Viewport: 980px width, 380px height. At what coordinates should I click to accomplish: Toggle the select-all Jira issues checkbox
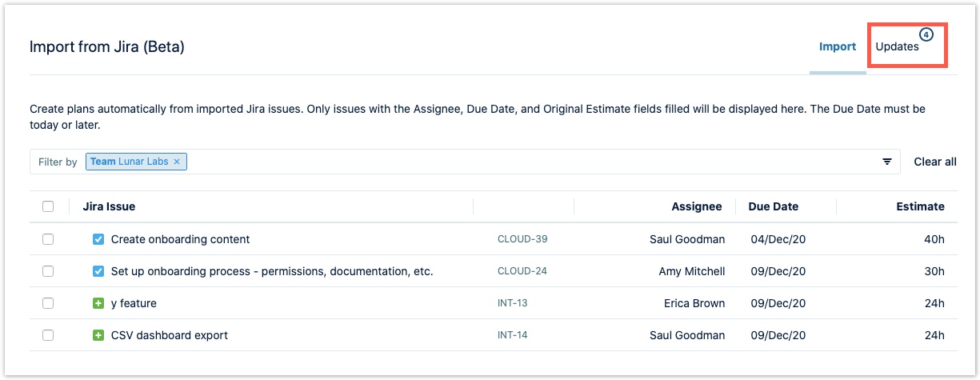[48, 206]
